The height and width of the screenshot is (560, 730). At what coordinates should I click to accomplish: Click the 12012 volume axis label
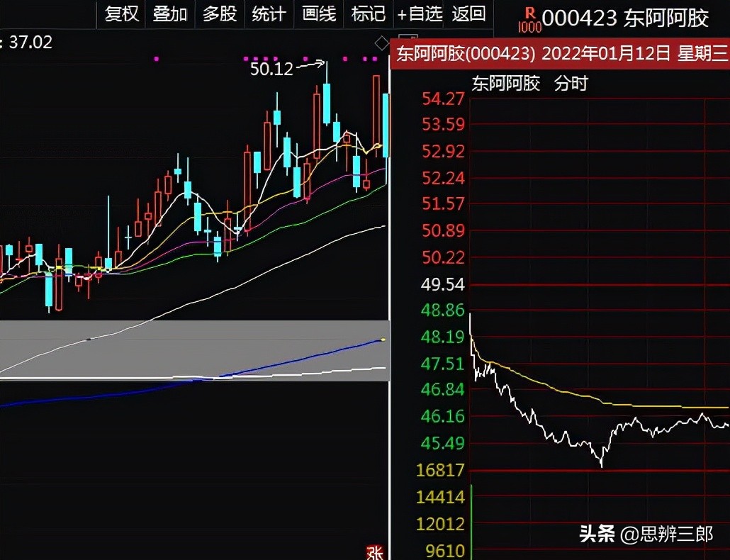click(x=440, y=524)
